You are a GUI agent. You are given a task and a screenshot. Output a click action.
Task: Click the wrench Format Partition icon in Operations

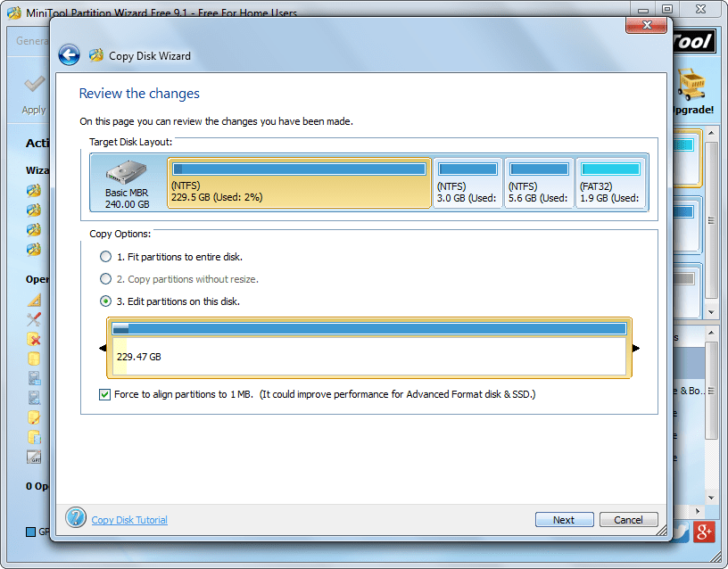[x=34, y=320]
